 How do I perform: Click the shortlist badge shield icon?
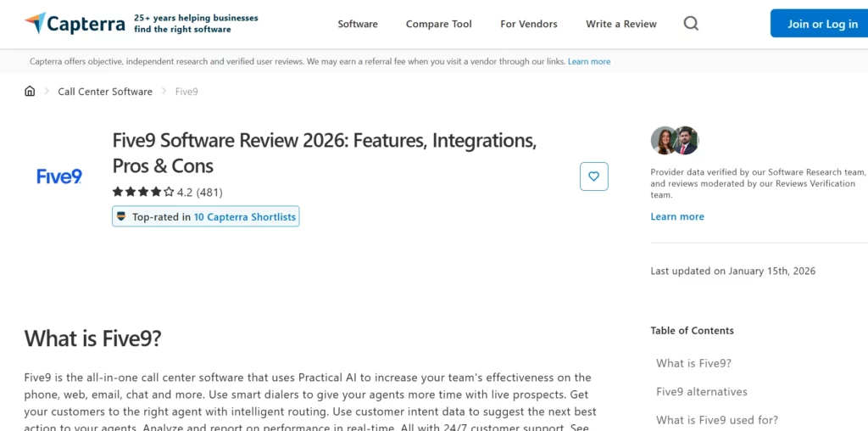click(121, 216)
